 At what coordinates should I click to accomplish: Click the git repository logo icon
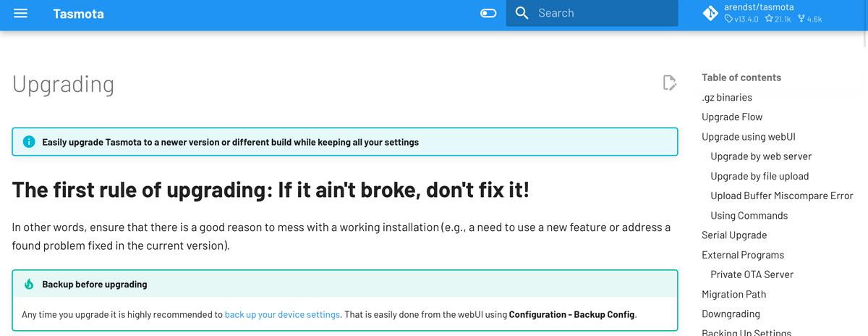[x=710, y=13]
